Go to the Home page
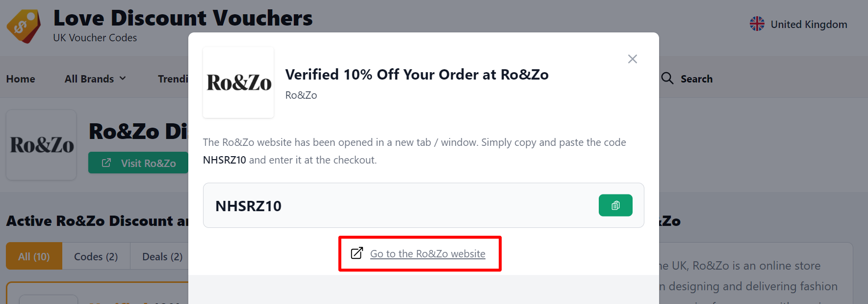The height and width of the screenshot is (304, 868). coord(21,79)
